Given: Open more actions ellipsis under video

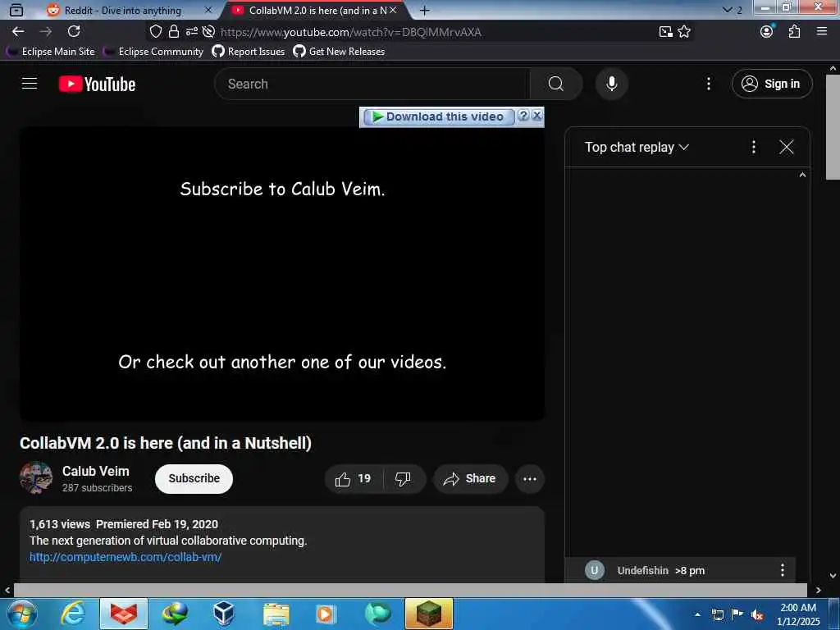Looking at the screenshot, I should [x=529, y=479].
